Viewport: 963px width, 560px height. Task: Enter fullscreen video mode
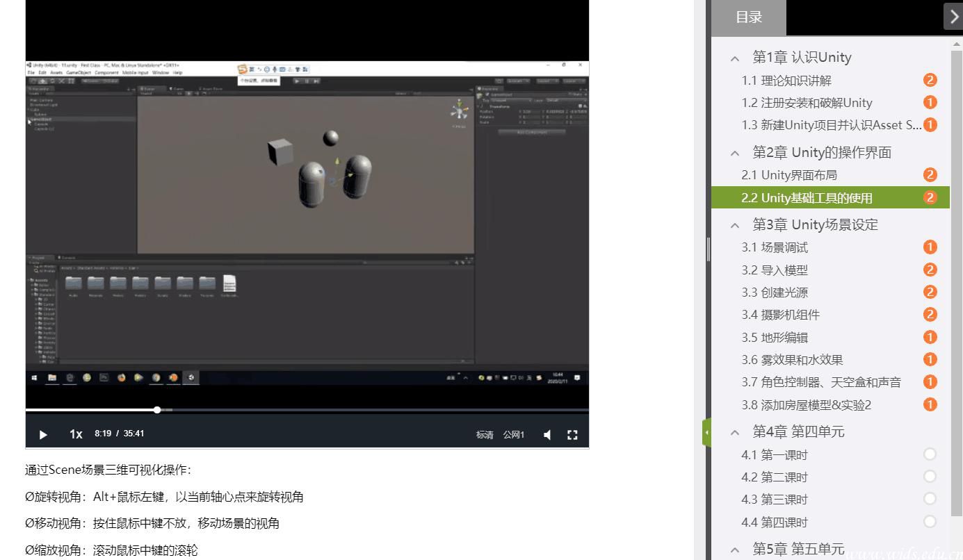572,434
